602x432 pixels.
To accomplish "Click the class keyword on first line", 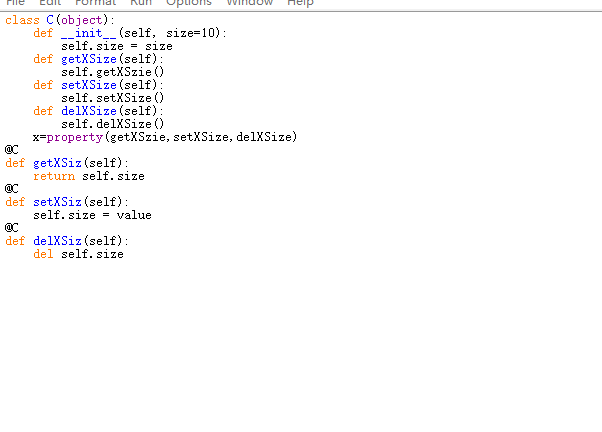I will point(23,20).
